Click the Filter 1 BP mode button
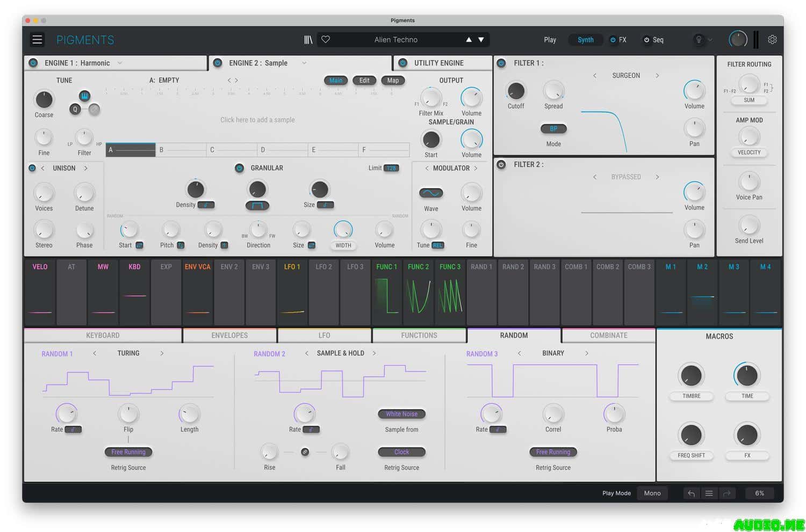The width and height of the screenshot is (806, 532). [x=553, y=129]
